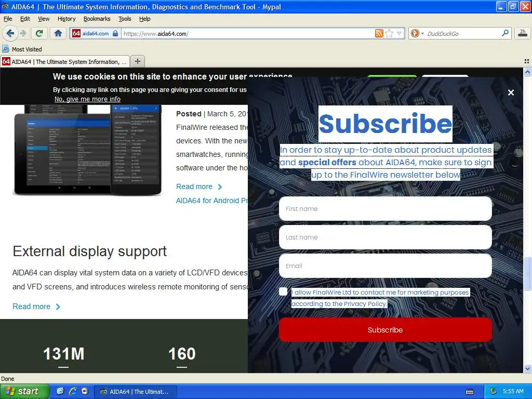Click the vertical scrollbar thumb
532x399 pixels.
527,273
